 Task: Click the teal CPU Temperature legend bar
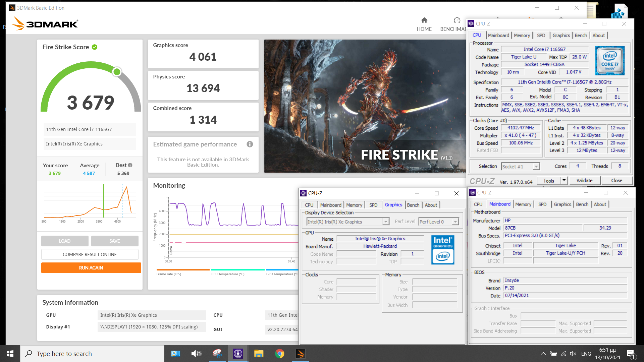pos(238,269)
